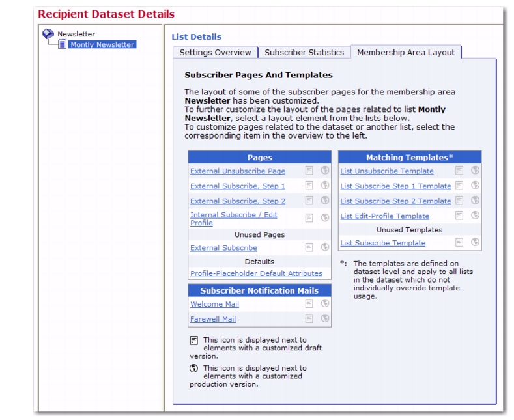Viewport: 514px width, 420px height.
Task: Open List Subscribe Step 1 Template link
Action: pyautogui.click(x=395, y=186)
